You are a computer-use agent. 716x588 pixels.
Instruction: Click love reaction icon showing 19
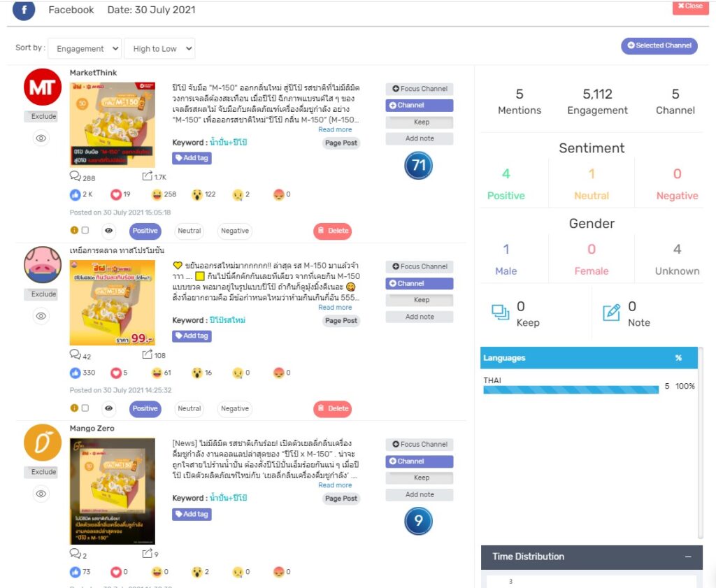[x=116, y=194]
